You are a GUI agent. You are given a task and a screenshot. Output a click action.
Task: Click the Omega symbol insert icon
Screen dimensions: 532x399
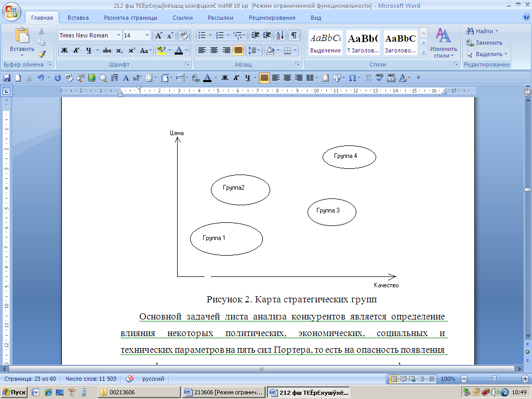[x=353, y=78]
